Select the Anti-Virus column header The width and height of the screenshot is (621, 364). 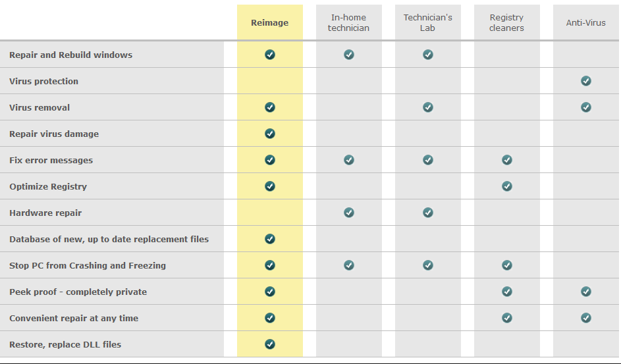coord(586,23)
